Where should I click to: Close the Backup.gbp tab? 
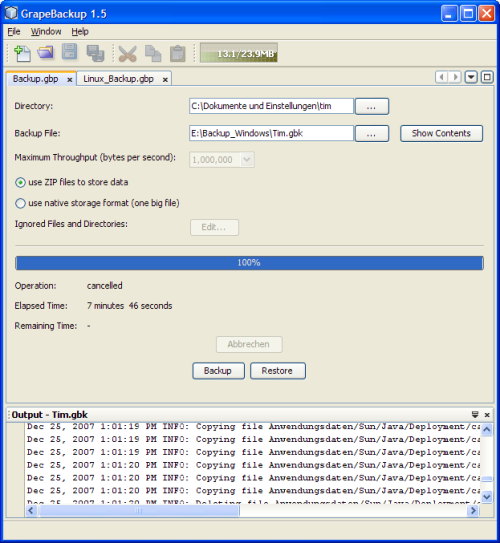tap(70, 80)
